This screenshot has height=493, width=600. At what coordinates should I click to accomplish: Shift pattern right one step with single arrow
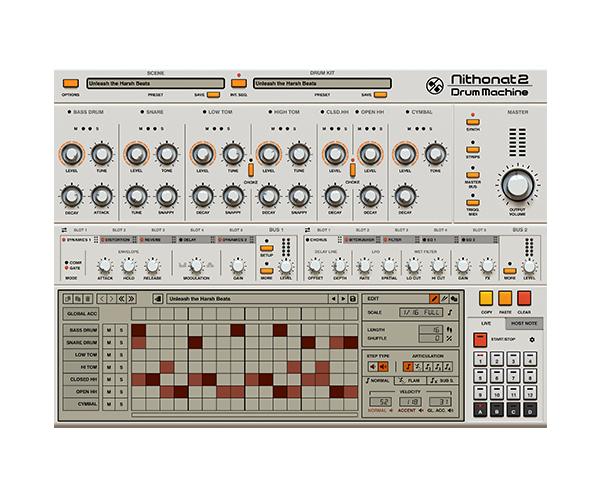112,299
